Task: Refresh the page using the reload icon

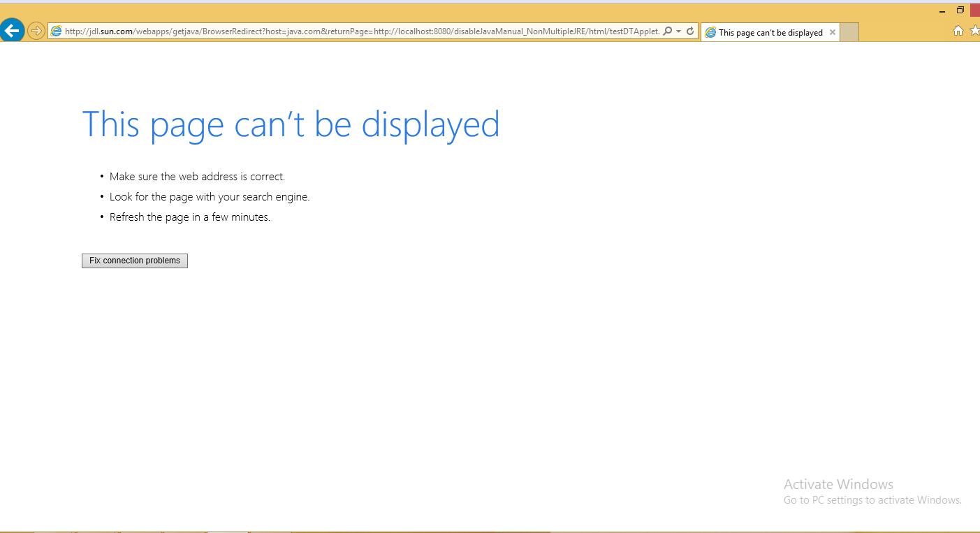Action: coord(690,31)
